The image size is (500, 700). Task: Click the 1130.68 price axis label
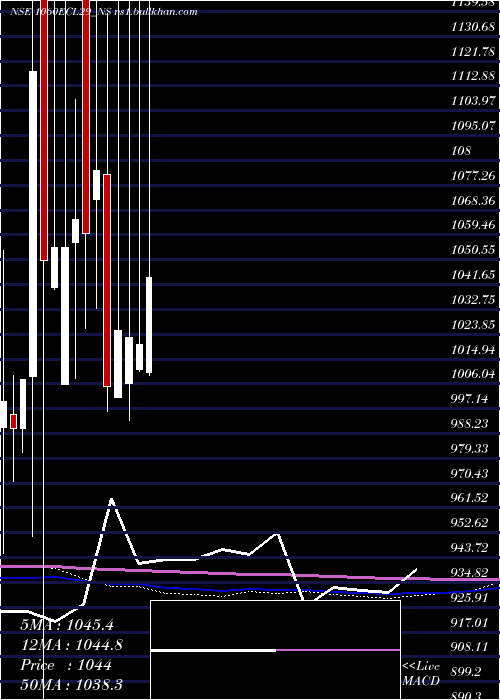pos(473,26)
